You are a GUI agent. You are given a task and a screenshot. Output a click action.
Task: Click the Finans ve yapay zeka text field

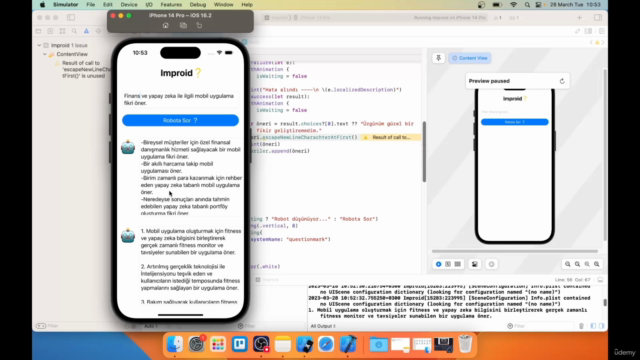coord(180,100)
